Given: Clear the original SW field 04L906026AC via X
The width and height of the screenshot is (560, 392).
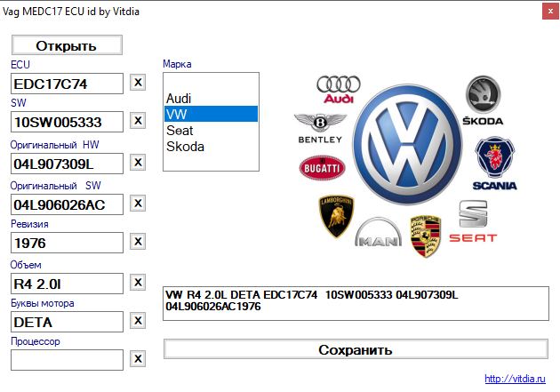Looking at the screenshot, I should pos(138,204).
